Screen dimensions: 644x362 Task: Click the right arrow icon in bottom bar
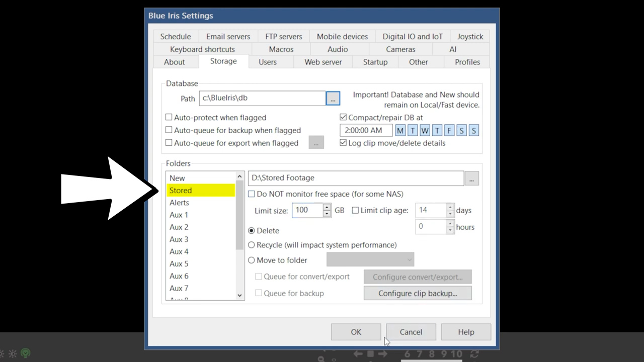383,354
